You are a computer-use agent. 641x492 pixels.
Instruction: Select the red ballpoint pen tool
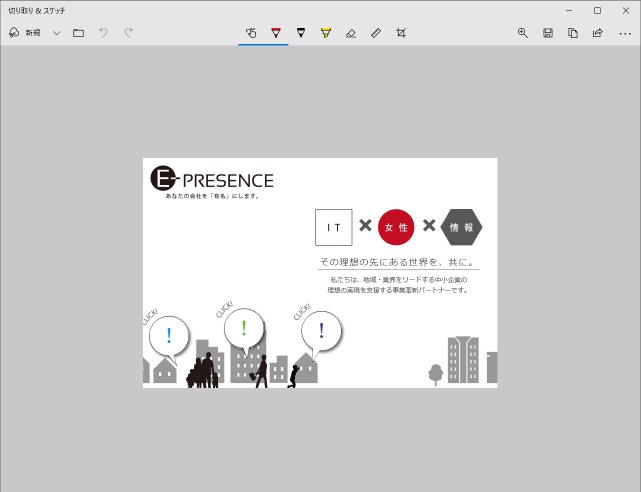276,33
